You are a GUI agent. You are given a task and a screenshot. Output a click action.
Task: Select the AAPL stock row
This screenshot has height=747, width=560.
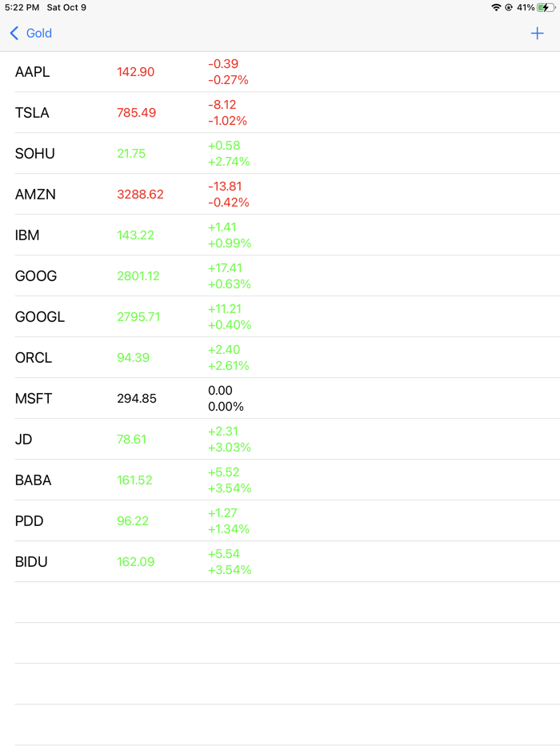280,71
